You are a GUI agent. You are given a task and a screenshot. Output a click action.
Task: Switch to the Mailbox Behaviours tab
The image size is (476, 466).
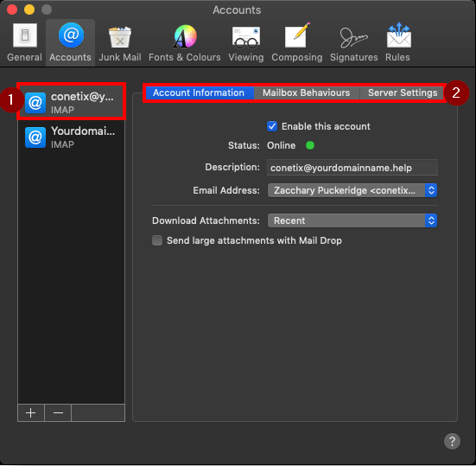(x=307, y=93)
